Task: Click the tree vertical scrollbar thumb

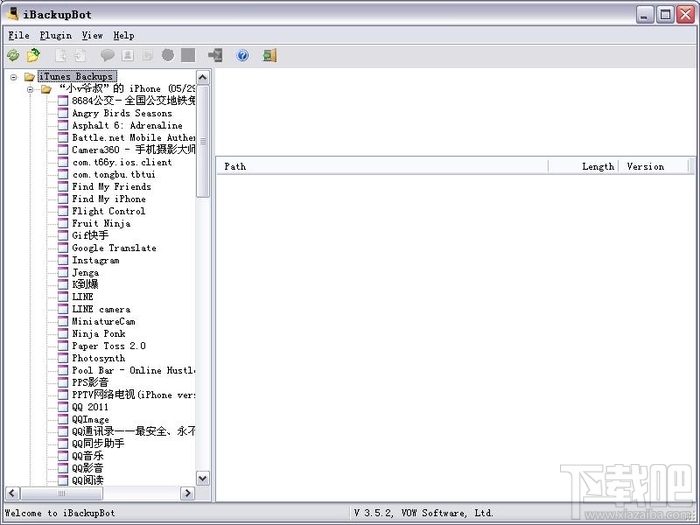Action: pyautogui.click(x=203, y=142)
